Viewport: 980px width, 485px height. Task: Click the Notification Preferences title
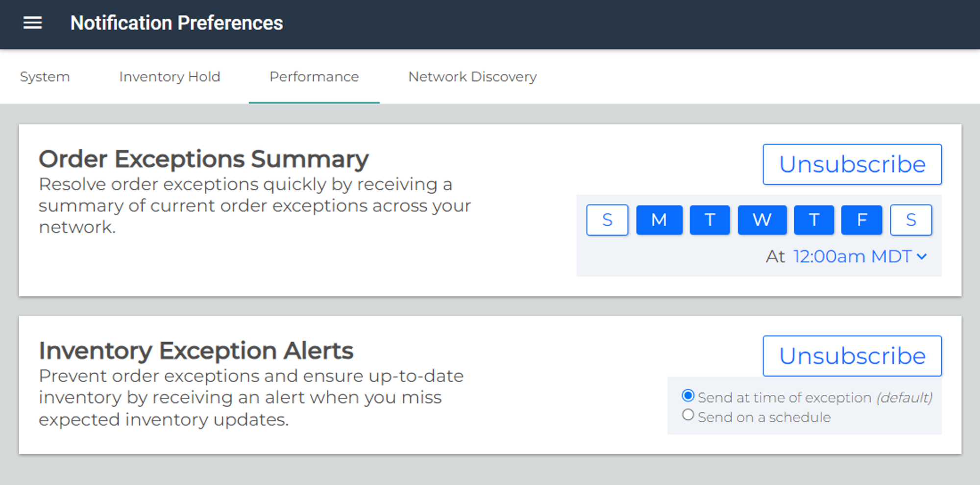[x=176, y=23]
